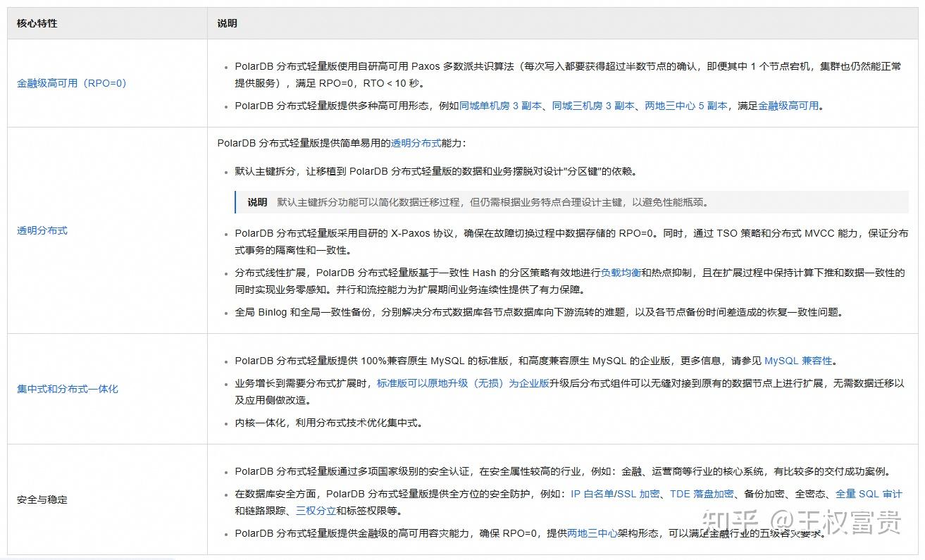This screenshot has height=560, width=925.
Task: Open the inline 透明分布式 link in the description
Action: click(416, 144)
